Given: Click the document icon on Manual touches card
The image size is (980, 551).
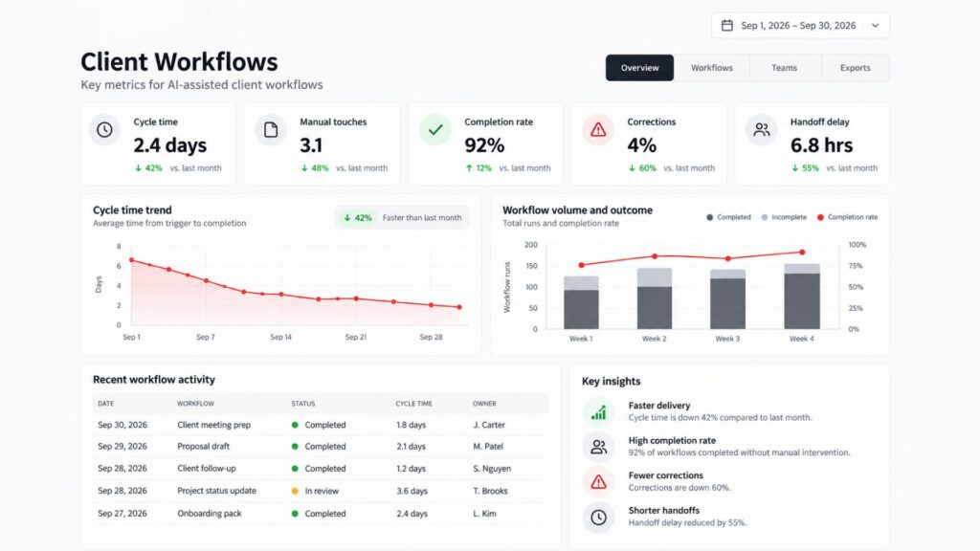Looking at the screenshot, I should [x=271, y=129].
